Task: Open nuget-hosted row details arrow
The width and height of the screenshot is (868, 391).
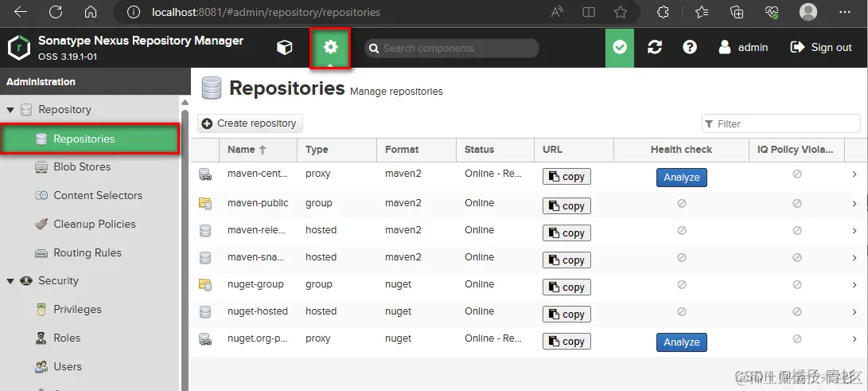Action: coord(854,312)
